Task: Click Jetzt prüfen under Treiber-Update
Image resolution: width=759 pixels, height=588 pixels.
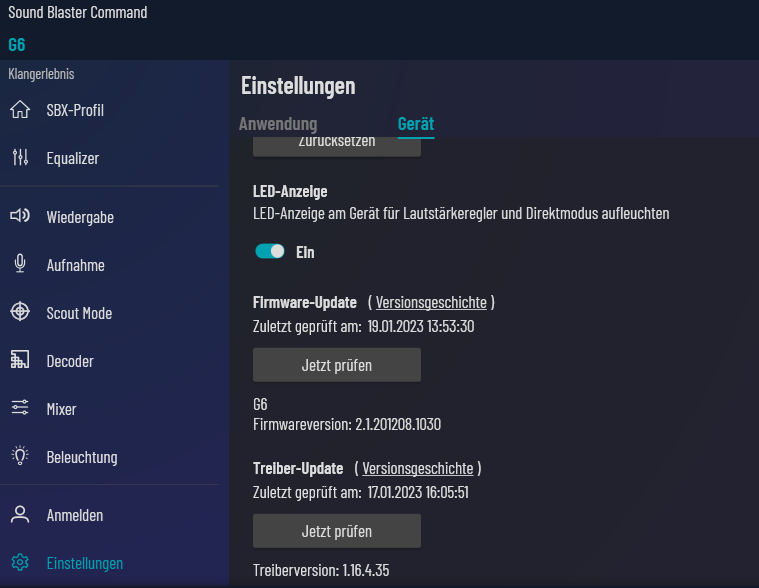Action: tap(337, 531)
